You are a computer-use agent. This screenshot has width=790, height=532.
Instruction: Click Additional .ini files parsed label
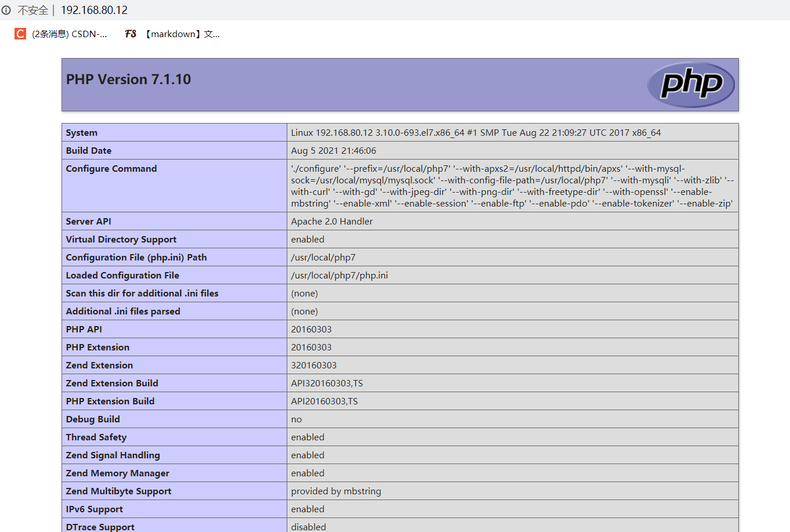tap(123, 311)
